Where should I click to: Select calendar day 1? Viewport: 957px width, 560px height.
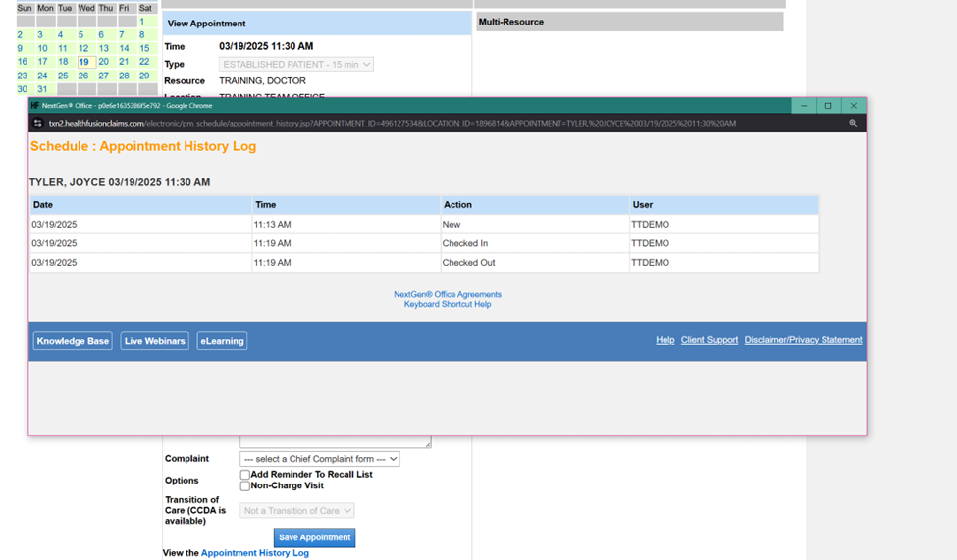tap(141, 22)
